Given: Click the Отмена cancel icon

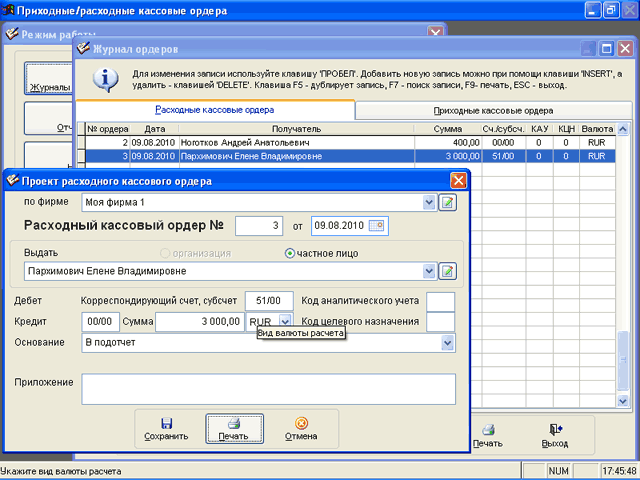Looking at the screenshot, I should coord(301,423).
